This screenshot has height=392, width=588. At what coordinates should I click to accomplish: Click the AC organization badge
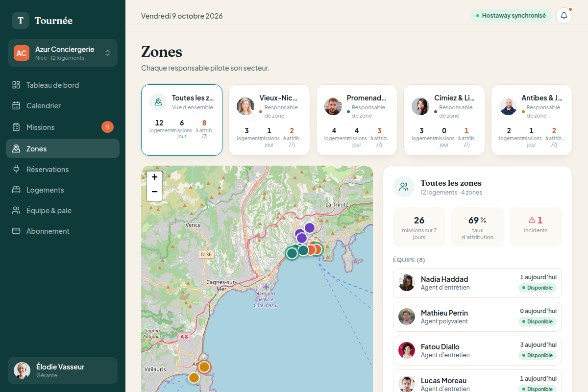pyautogui.click(x=22, y=53)
